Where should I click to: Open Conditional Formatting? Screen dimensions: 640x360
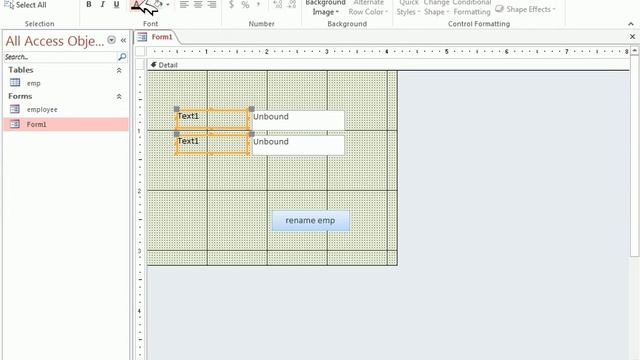click(472, 8)
